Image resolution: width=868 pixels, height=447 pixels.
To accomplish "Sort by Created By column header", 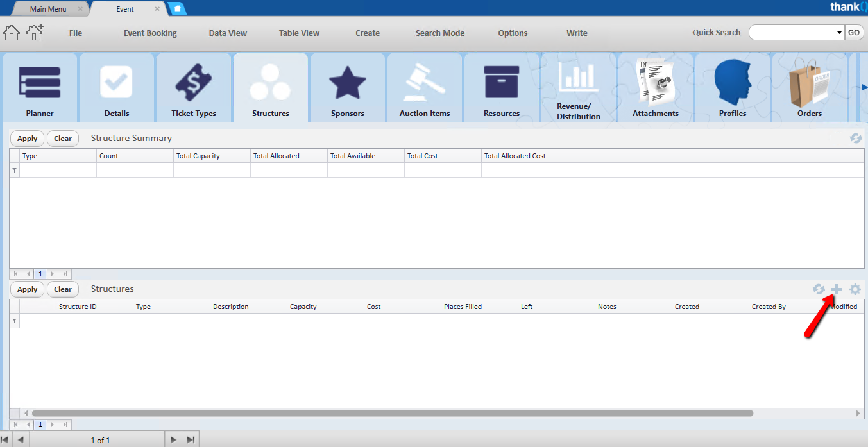I will tap(787, 307).
